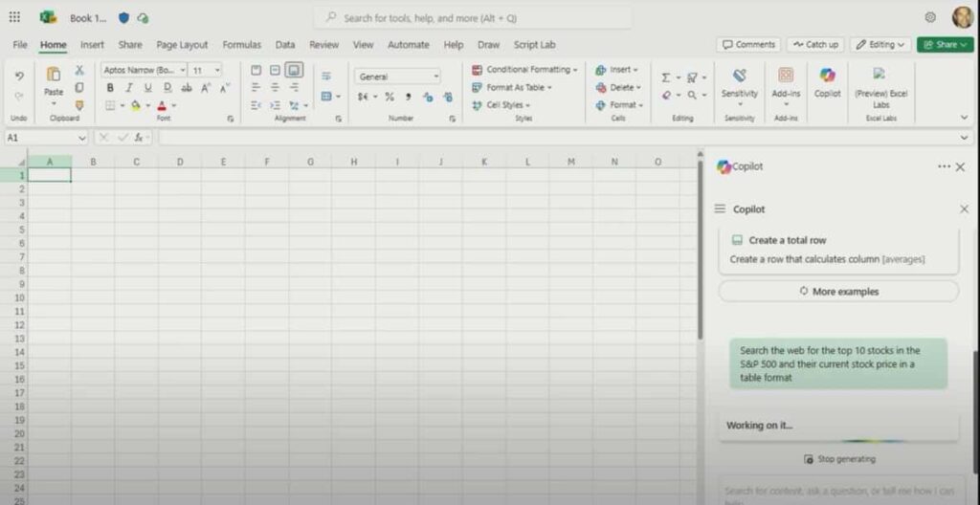Screen dimensions: 980x505
Task: Align text right
Action: click(x=295, y=87)
